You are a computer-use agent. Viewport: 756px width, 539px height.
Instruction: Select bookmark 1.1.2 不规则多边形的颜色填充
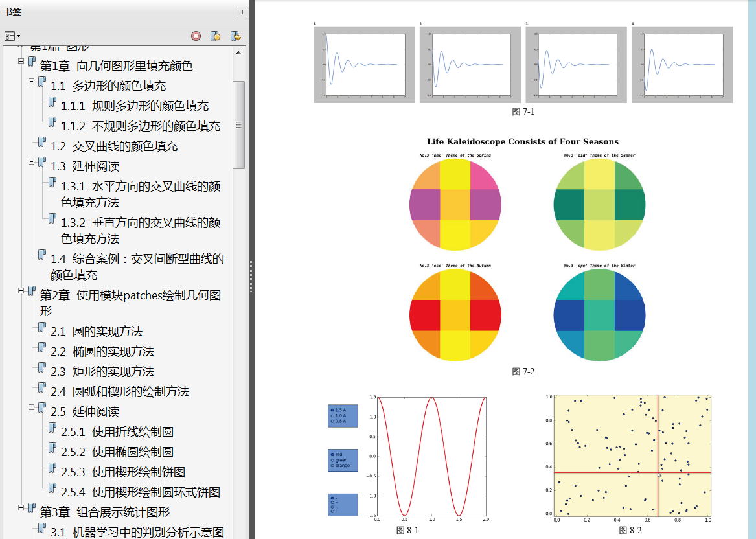pos(141,126)
